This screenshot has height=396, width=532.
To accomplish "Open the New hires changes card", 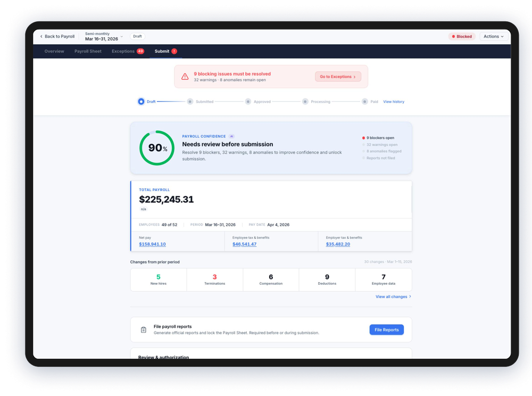I will [x=159, y=279].
